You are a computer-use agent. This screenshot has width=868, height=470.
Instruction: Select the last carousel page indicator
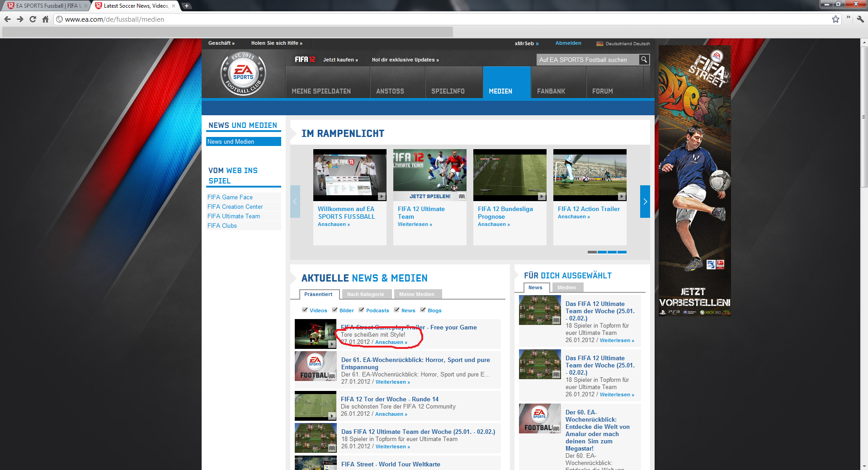(622, 252)
